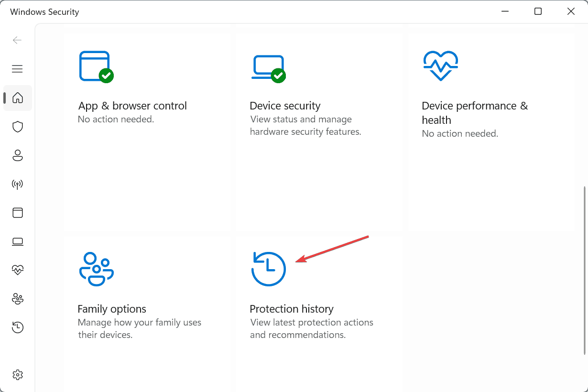The height and width of the screenshot is (392, 588).
Task: Click 'No action needed.' under Device performance & health
Action: coord(460,134)
